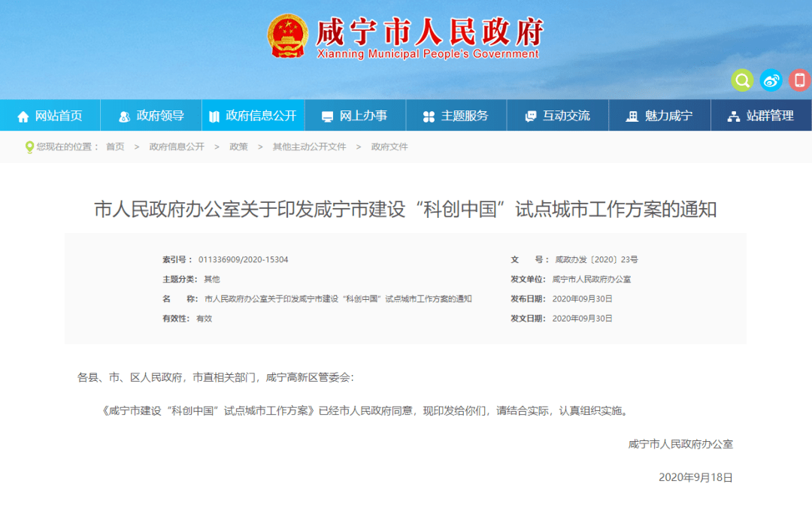This screenshot has width=812, height=517.
Task: Click the English subtitle Xianning Municipal People's Government
Action: [x=428, y=54]
